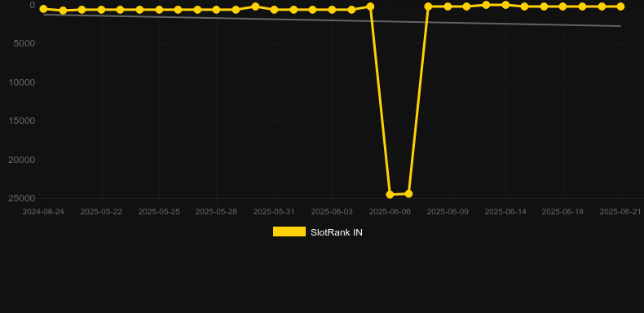Click the x-axis date label 2025-05-22
The image size is (644, 313).
coord(101,212)
